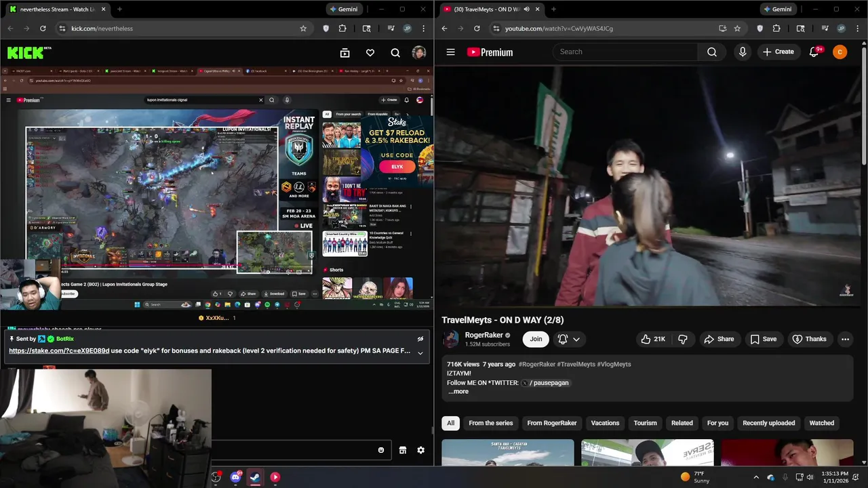Open a new tab in Kick window
Screen dimensions: 868x488
[119, 9]
